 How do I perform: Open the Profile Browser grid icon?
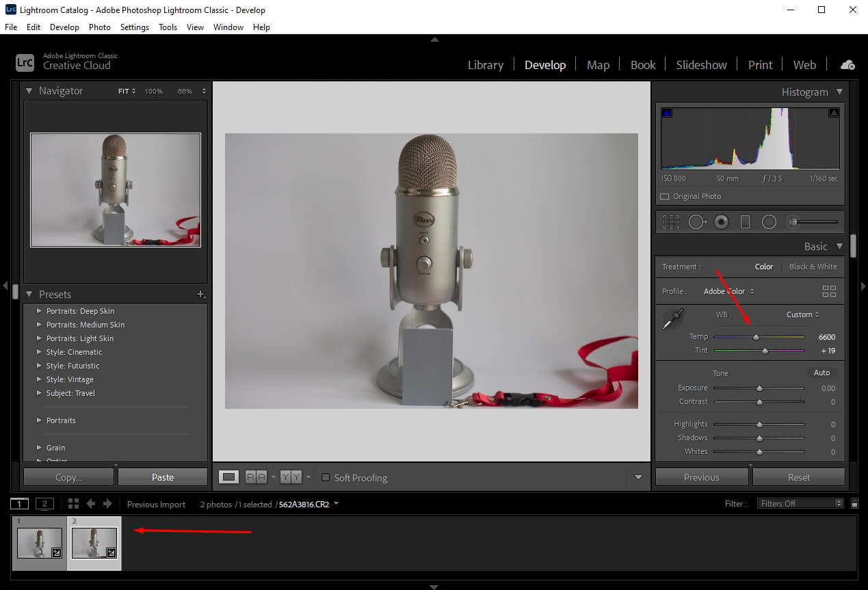[x=829, y=291]
